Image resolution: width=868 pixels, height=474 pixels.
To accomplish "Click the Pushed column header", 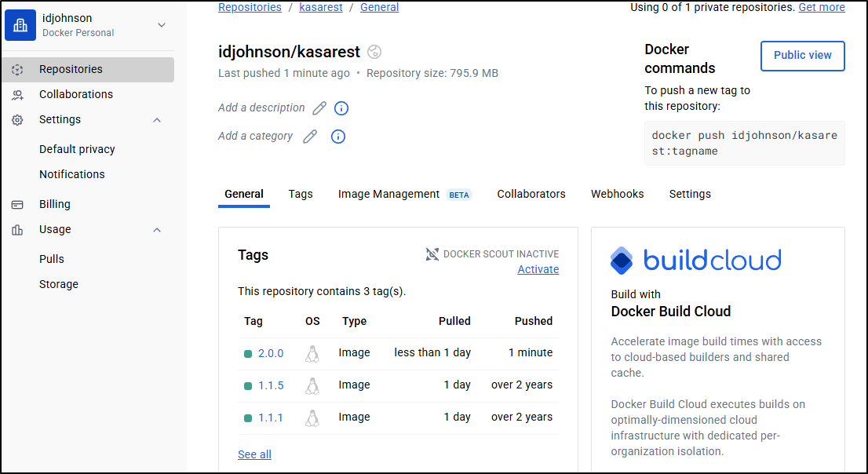I will 534,321.
